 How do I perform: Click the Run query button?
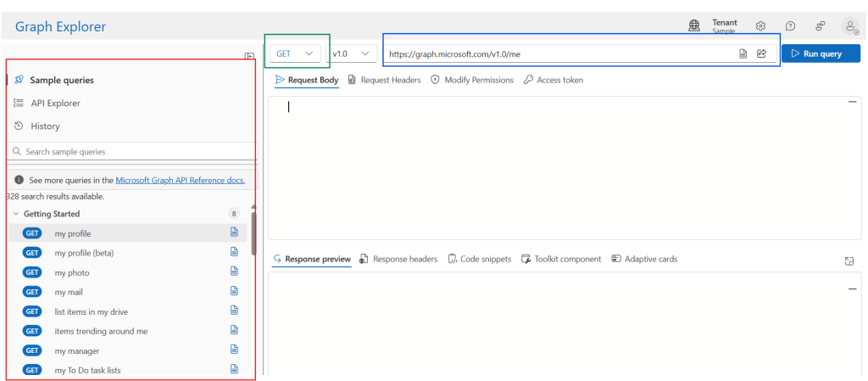pos(821,53)
